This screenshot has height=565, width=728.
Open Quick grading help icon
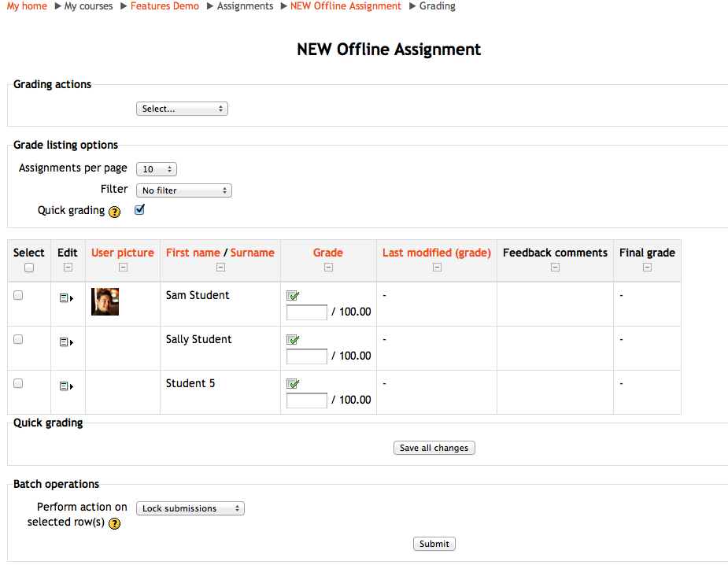point(114,212)
